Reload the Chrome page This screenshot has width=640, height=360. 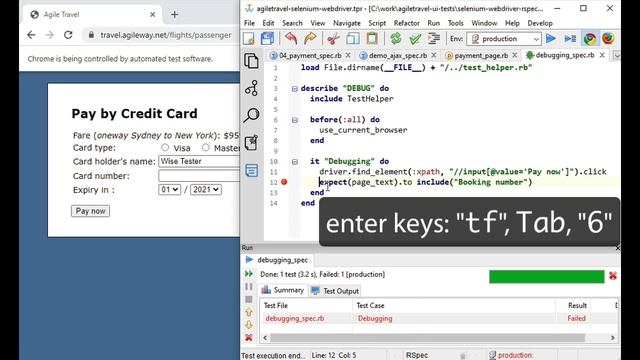click(68, 35)
